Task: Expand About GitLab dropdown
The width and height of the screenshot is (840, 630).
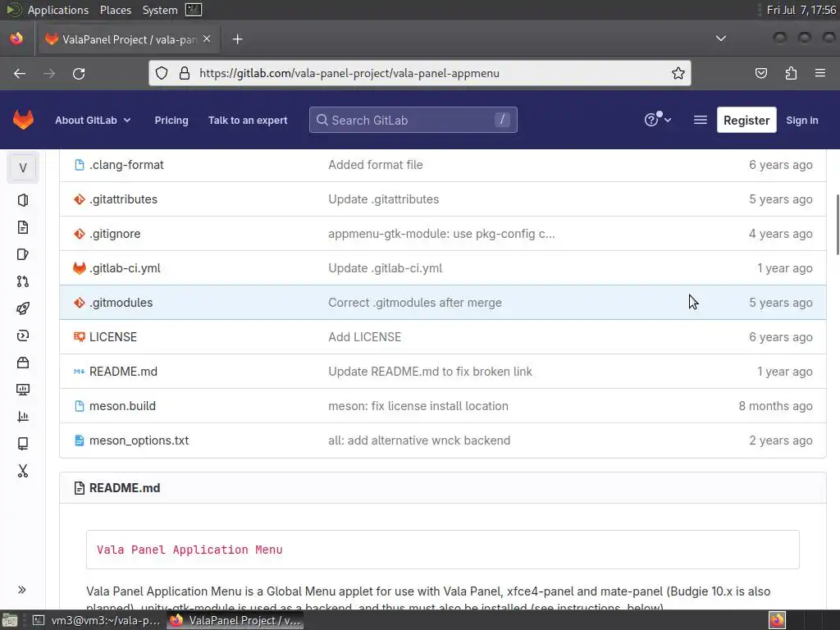Action: tap(93, 120)
